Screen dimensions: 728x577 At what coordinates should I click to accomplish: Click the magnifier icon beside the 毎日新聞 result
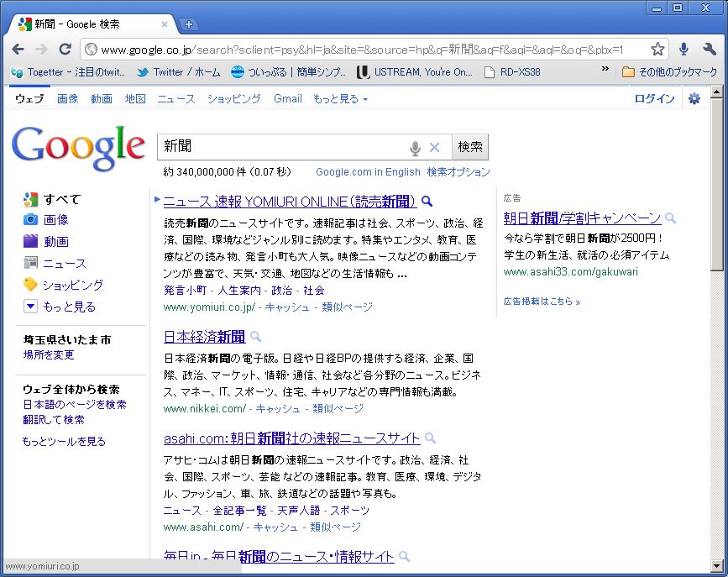point(405,556)
